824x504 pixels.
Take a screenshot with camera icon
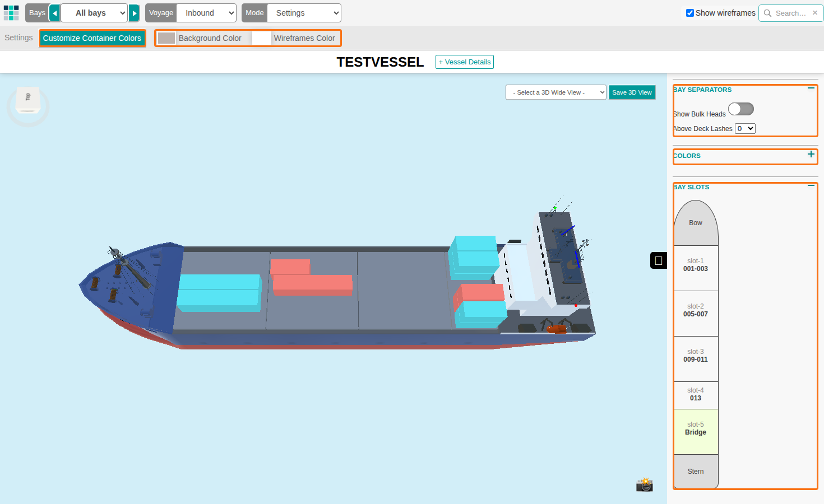645,484
